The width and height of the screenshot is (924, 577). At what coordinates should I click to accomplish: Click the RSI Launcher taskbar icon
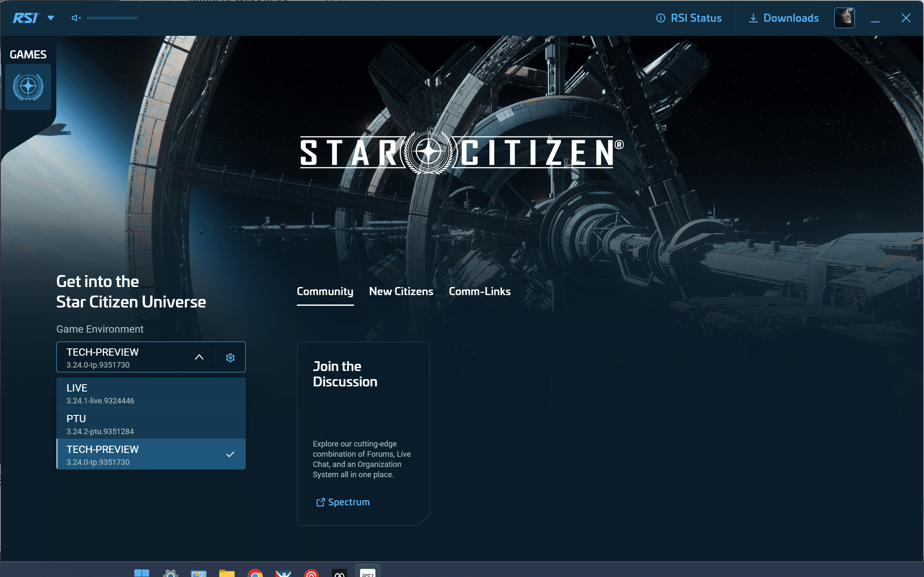[x=368, y=572]
